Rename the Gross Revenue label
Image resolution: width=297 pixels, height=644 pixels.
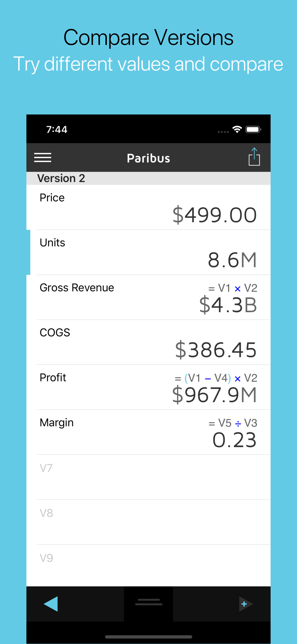coord(77,288)
